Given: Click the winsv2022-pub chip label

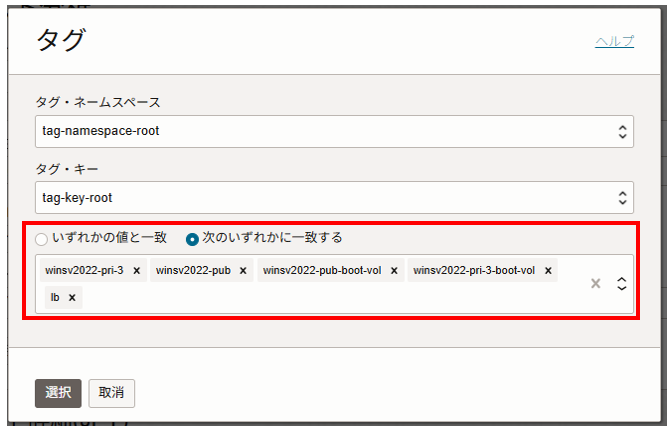Looking at the screenshot, I should [194, 271].
